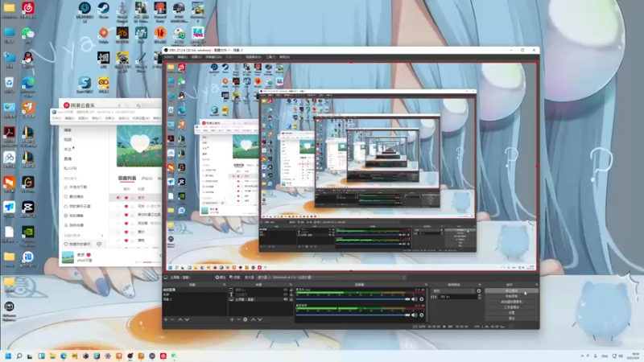Select the Microsoft Edge desktop shortcut
The width and height of the screenshot is (644, 362).
click(x=28, y=85)
